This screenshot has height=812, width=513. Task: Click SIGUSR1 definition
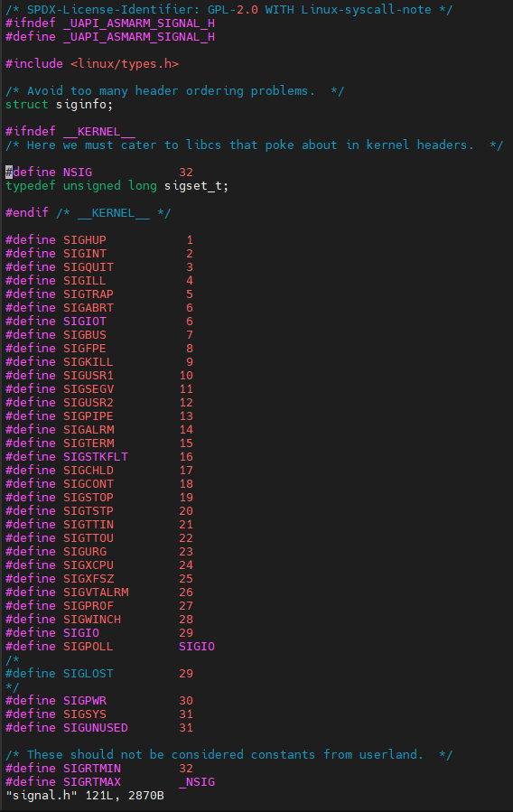tap(99, 375)
